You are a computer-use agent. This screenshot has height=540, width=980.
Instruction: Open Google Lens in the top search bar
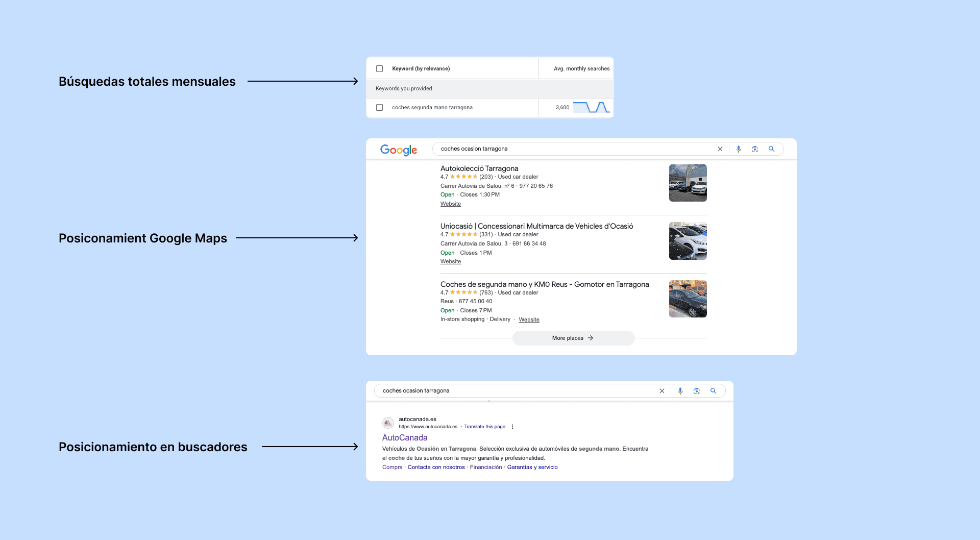(755, 149)
